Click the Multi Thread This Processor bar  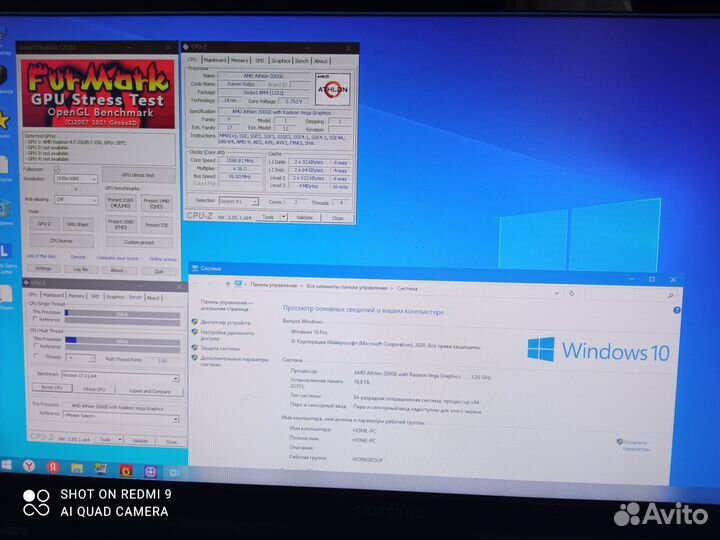click(122, 341)
